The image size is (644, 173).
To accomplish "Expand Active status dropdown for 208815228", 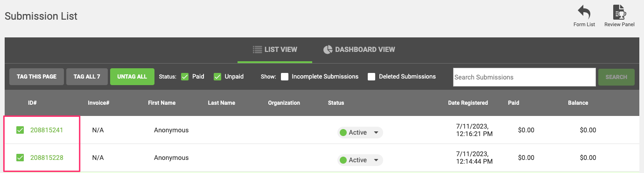I will pyautogui.click(x=376, y=160).
